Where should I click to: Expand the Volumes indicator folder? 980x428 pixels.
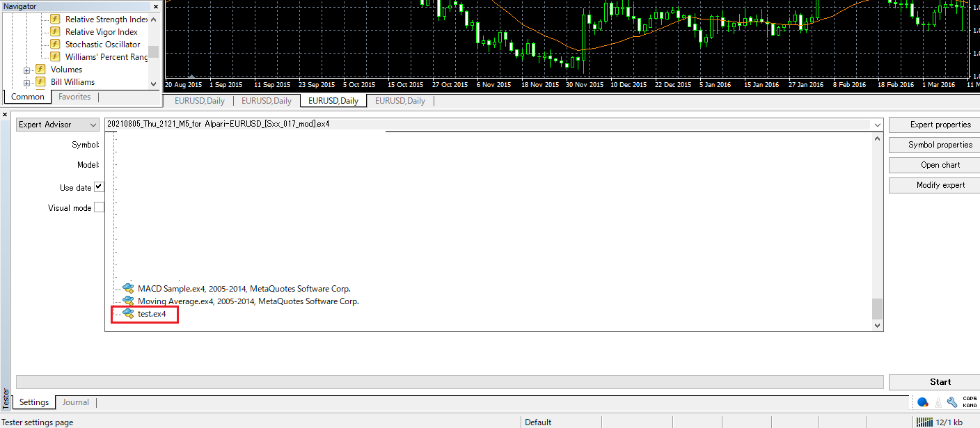[x=27, y=70]
